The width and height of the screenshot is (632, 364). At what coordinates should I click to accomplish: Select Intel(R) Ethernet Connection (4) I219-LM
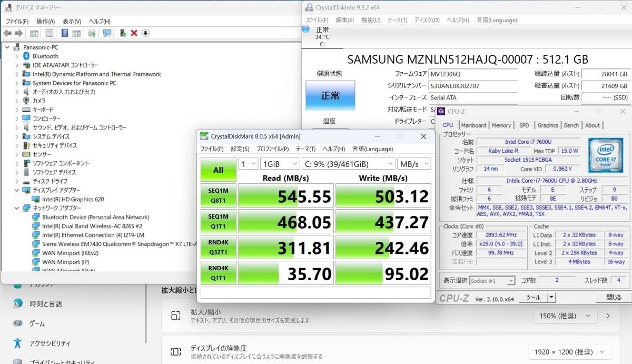click(x=93, y=235)
